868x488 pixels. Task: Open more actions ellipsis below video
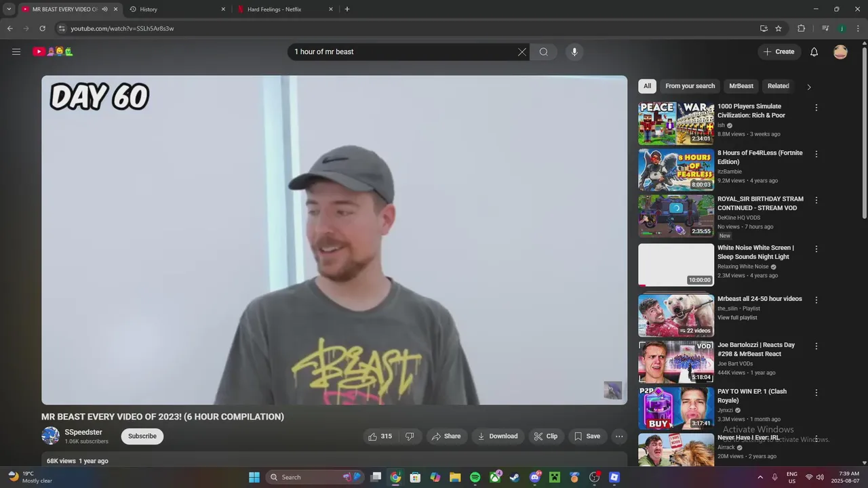(619, 436)
